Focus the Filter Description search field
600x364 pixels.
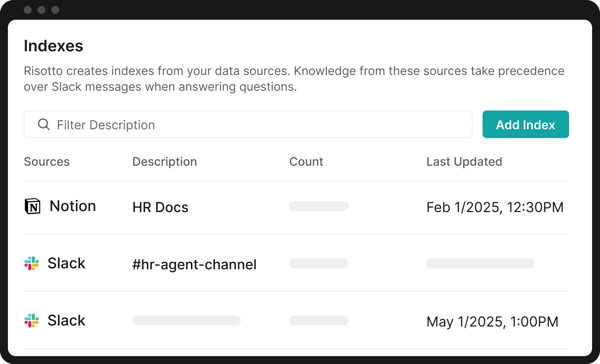tap(248, 124)
